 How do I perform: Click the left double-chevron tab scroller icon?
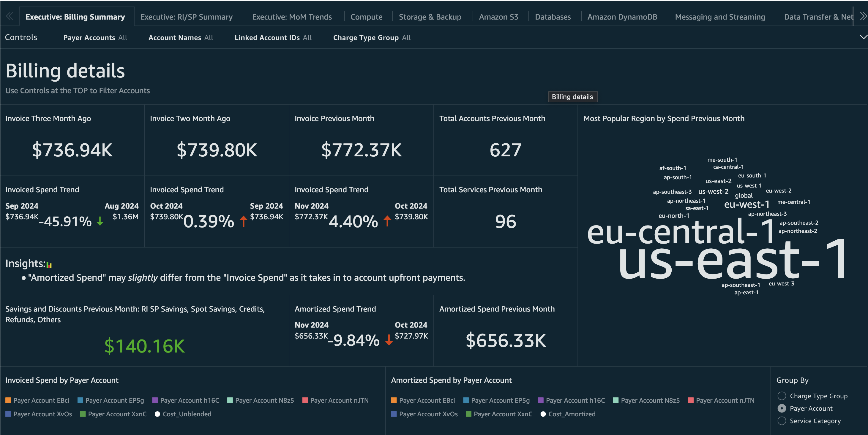pos(9,16)
